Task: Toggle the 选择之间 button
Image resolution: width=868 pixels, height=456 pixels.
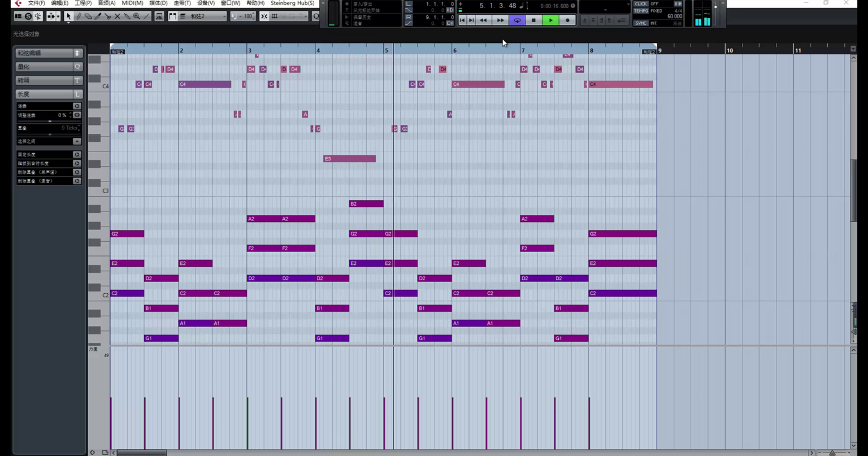Action: click(77, 141)
